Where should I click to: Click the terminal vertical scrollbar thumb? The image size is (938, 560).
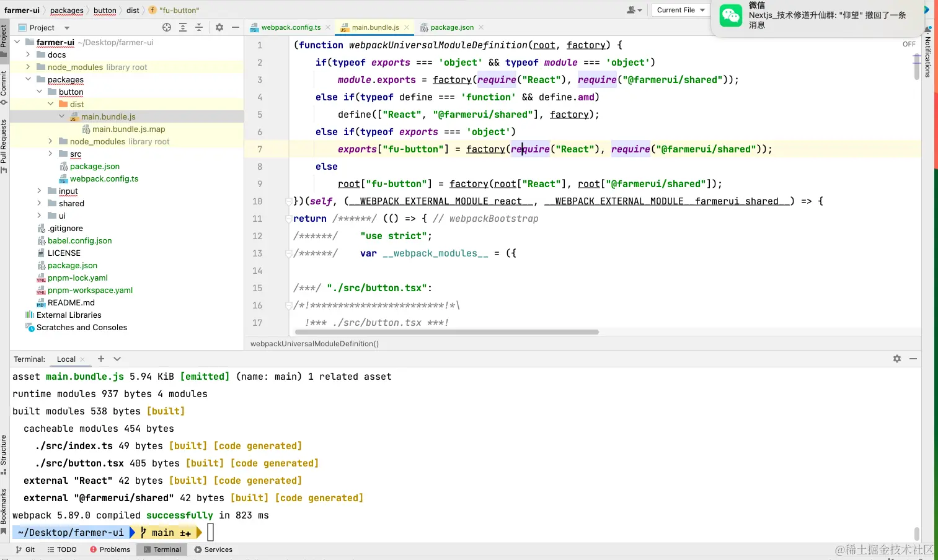point(916,533)
